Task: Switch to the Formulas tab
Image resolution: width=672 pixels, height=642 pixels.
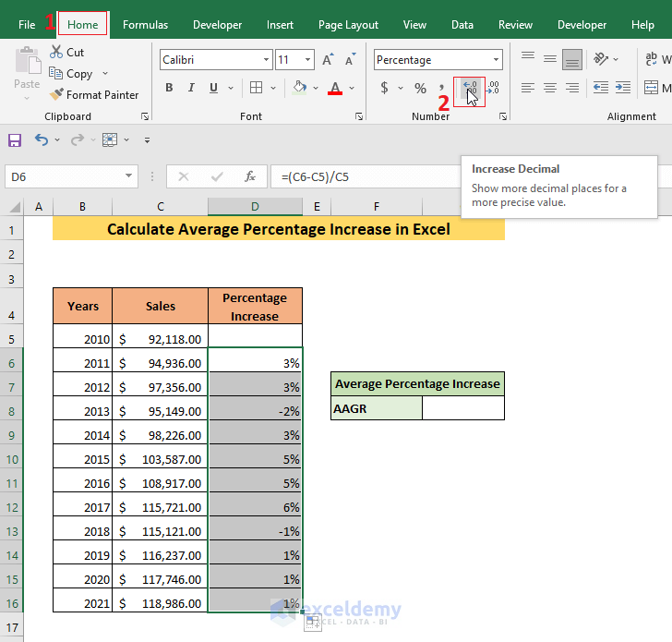Action: point(145,25)
